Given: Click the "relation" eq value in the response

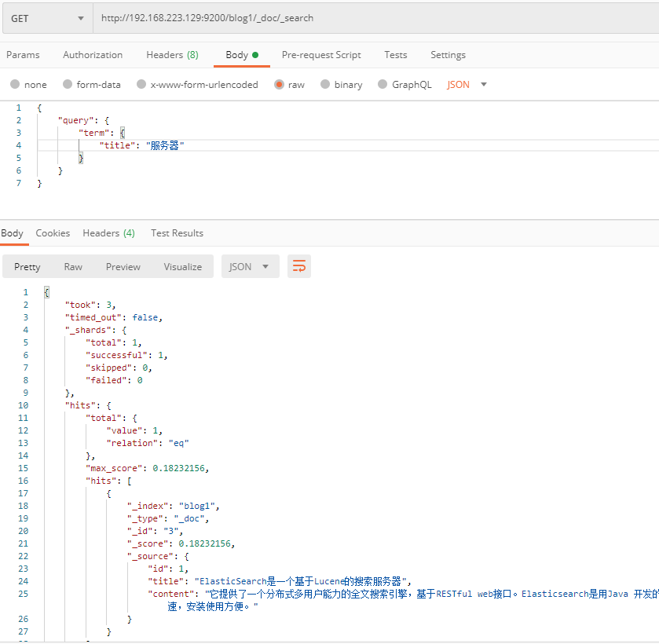Looking at the screenshot, I should coord(178,443).
